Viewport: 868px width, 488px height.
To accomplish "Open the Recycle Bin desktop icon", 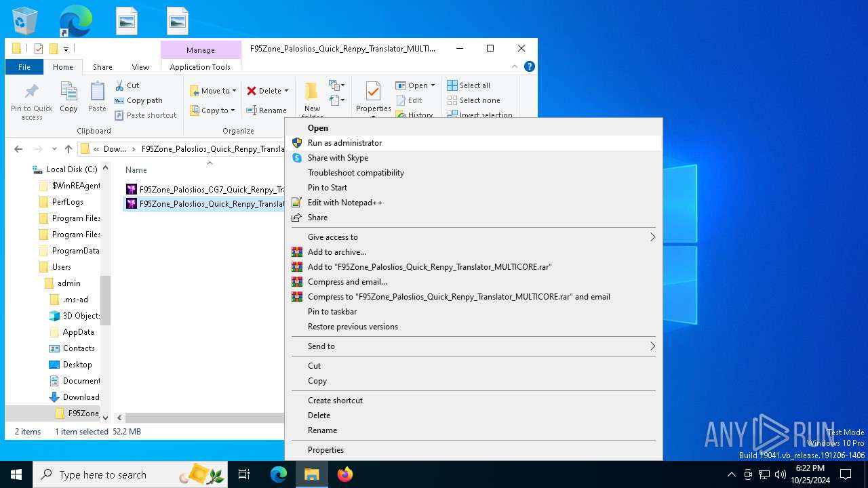I will 25,20.
